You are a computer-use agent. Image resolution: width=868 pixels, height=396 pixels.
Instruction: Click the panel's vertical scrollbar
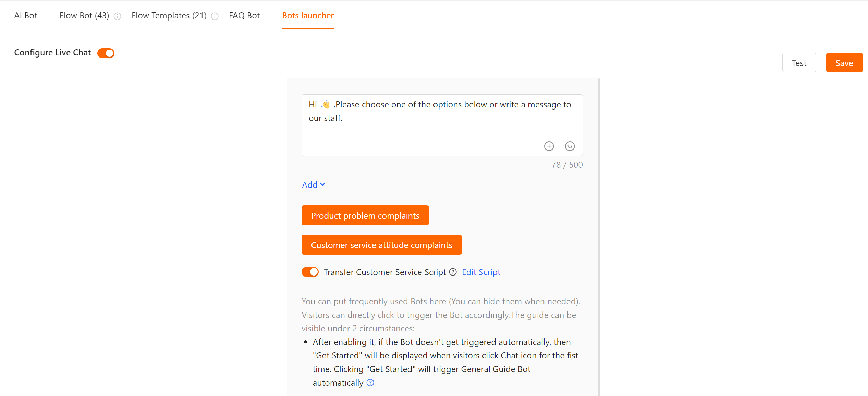599,237
